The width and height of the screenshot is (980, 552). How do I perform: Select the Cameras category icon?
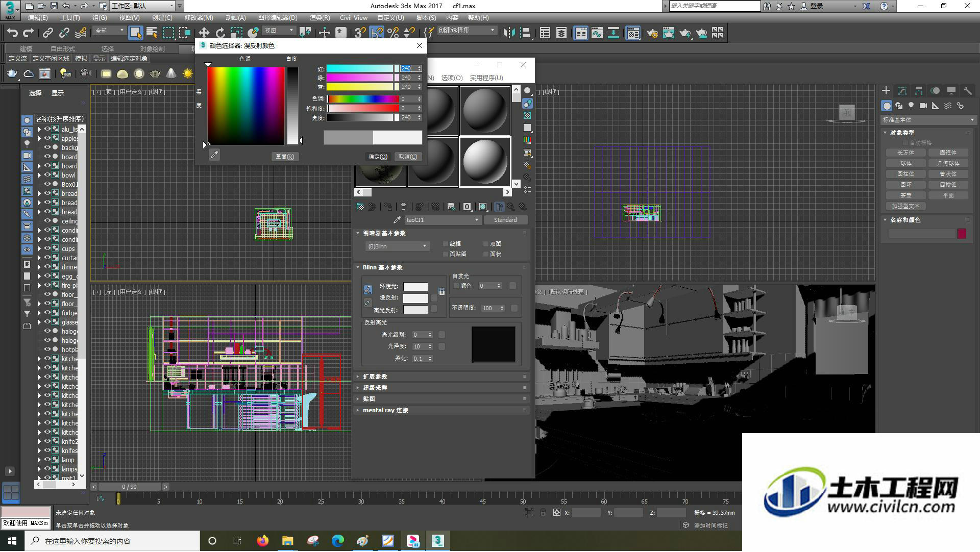tap(923, 106)
